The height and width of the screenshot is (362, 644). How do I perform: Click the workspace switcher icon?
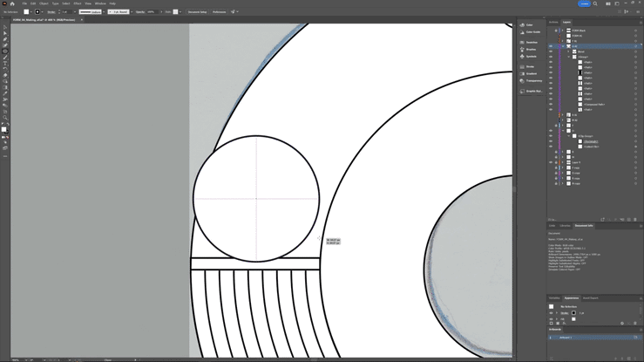coord(617,3)
